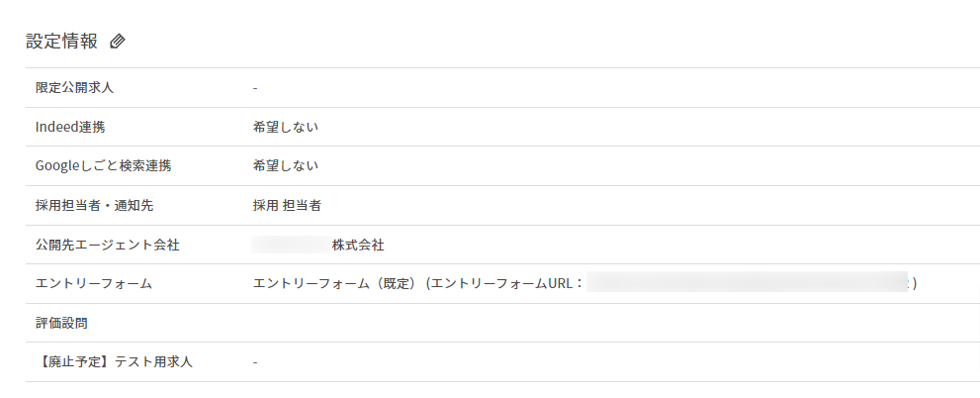Click 希望しない value for Googleしごと検索連携
The height and width of the screenshot is (398, 980).
pyautogui.click(x=286, y=166)
